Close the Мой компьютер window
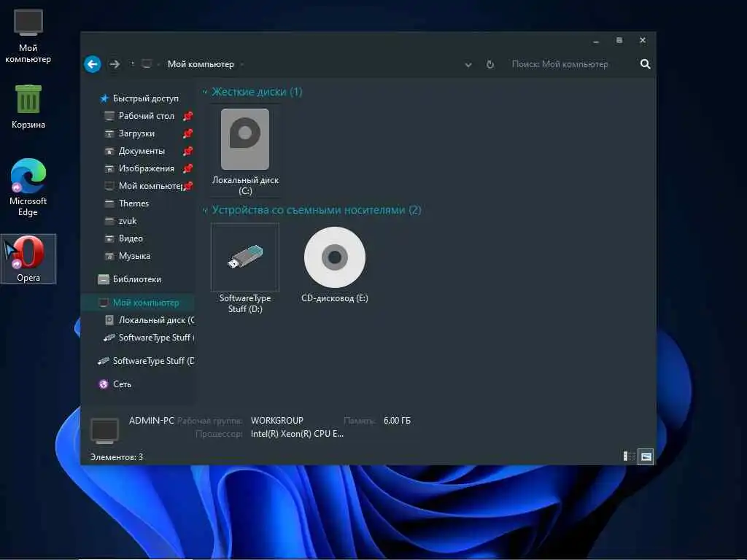 coord(642,41)
